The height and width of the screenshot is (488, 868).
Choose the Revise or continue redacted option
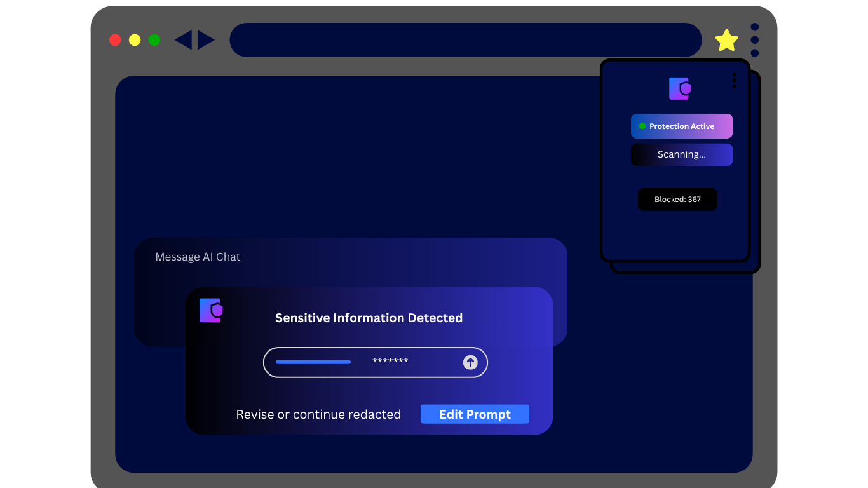(x=318, y=414)
